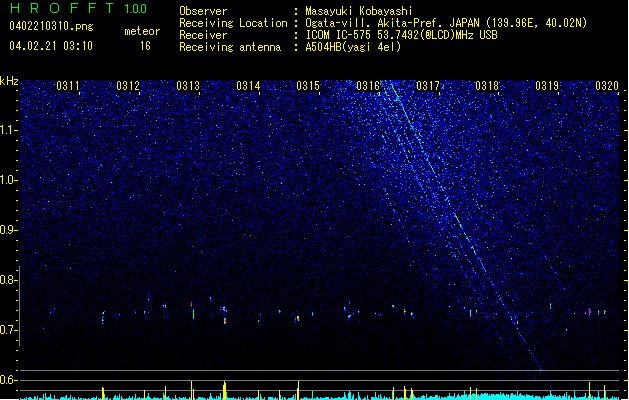This screenshot has width=629, height=400.
Task: Click the date stamp 04.02.21 03:10
Action: pos(51,46)
